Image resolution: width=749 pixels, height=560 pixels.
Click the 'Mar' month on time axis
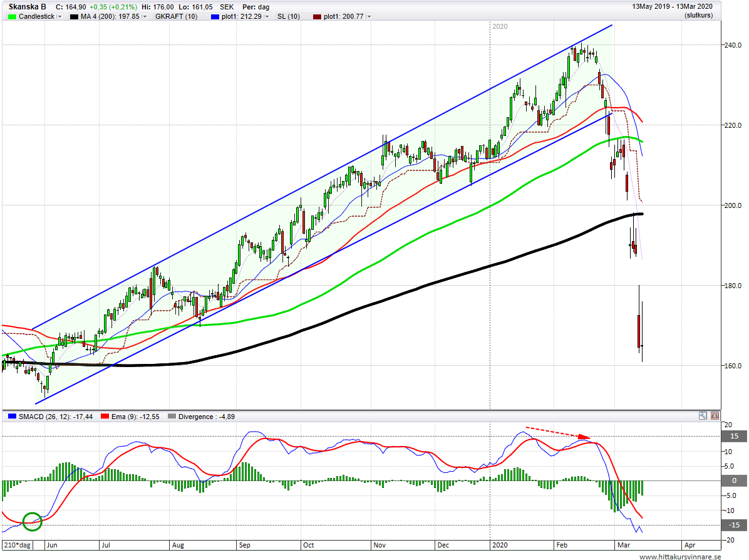point(623,545)
